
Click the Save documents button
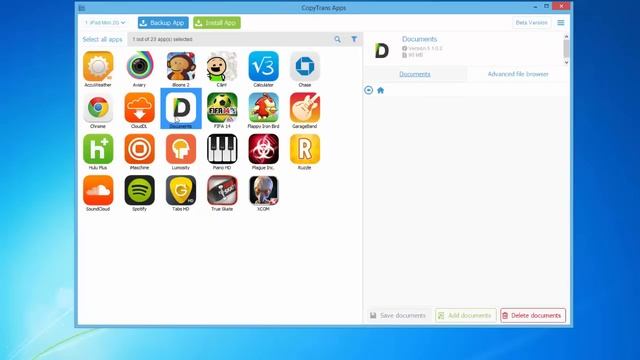coord(398,316)
